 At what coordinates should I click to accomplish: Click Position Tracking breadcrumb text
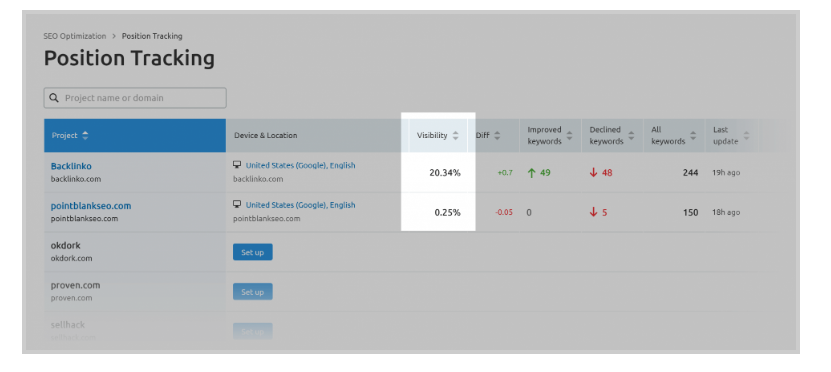[152, 36]
